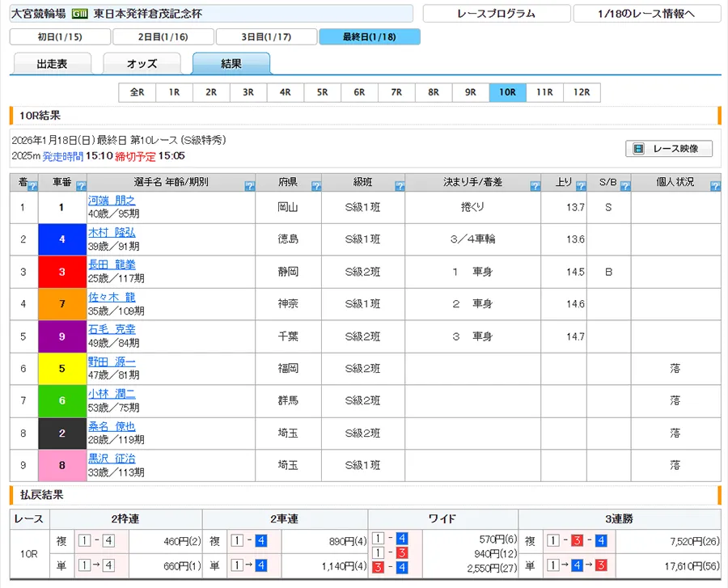The height and width of the screenshot is (588, 728).
Task: Switch to the オッズ tab
Action: (x=142, y=64)
